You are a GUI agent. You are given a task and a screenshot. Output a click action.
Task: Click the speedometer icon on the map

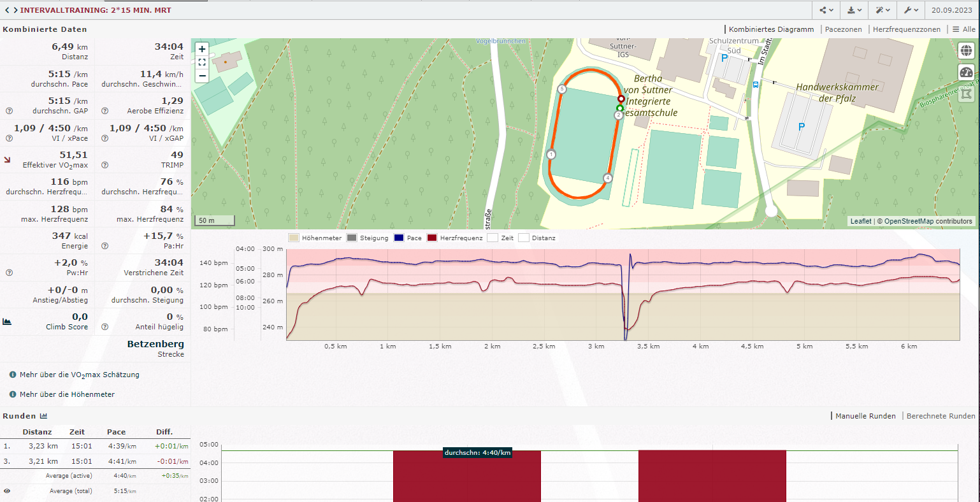tap(966, 72)
